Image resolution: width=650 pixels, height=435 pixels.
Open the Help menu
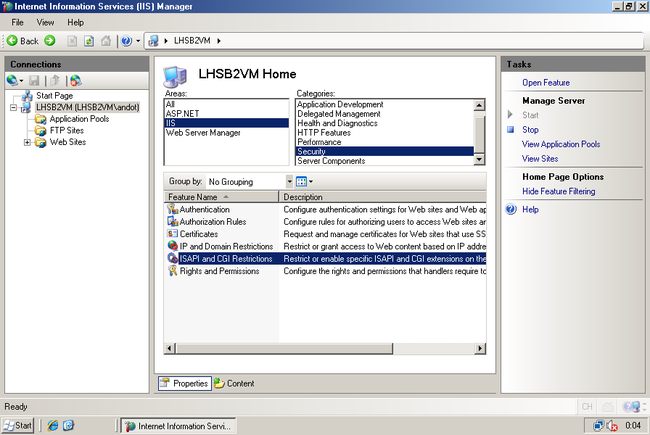75,22
